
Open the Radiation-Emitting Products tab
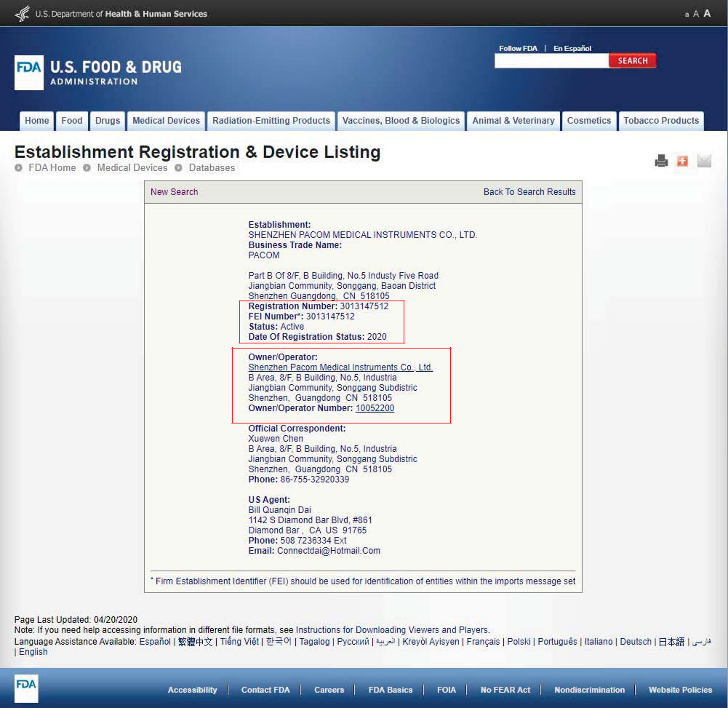pos(271,121)
